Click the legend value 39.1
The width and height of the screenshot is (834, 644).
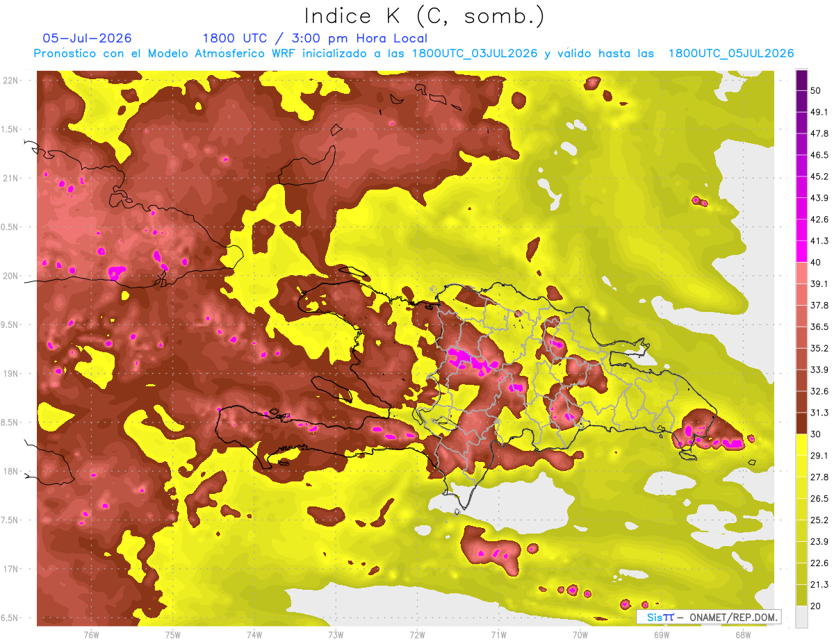tap(819, 283)
